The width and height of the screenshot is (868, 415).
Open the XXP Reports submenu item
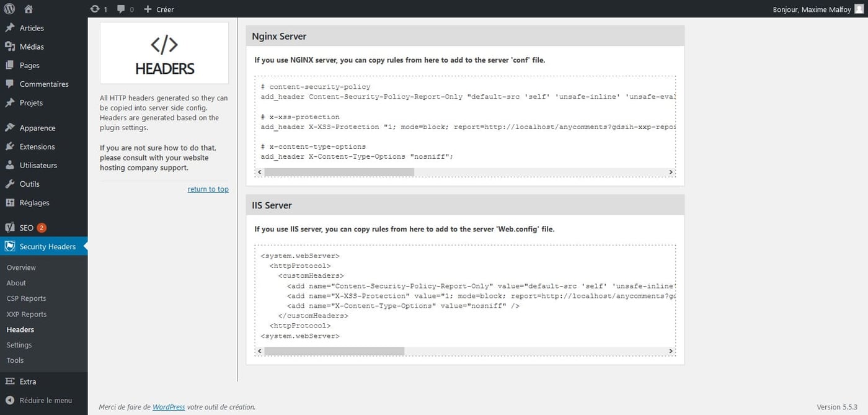pyautogui.click(x=26, y=314)
